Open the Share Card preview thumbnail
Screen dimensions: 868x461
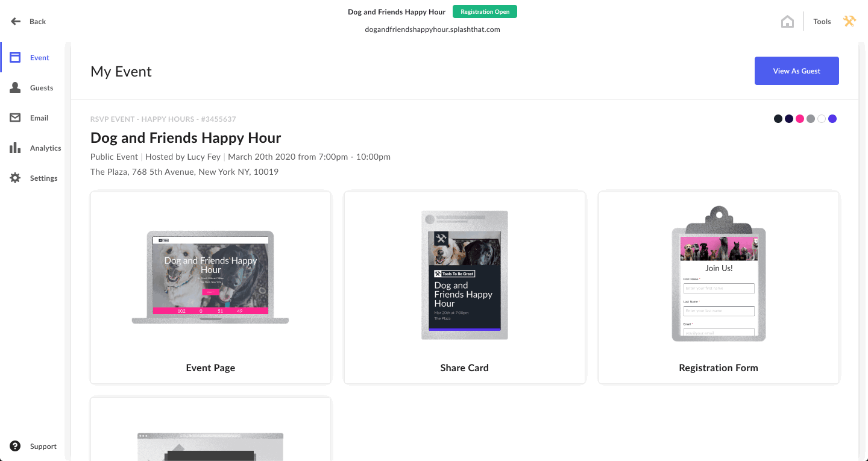tap(465, 275)
